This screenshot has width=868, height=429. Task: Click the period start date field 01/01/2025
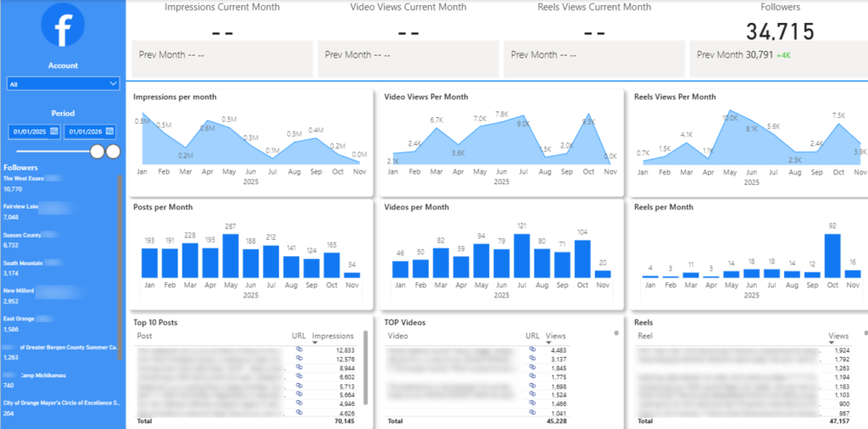point(34,131)
